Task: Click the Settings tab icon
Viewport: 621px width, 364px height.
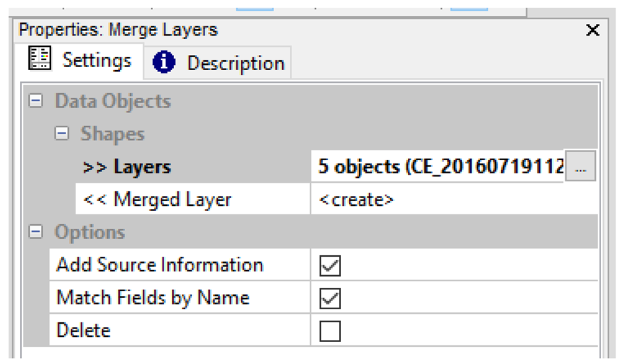Action: tap(40, 60)
